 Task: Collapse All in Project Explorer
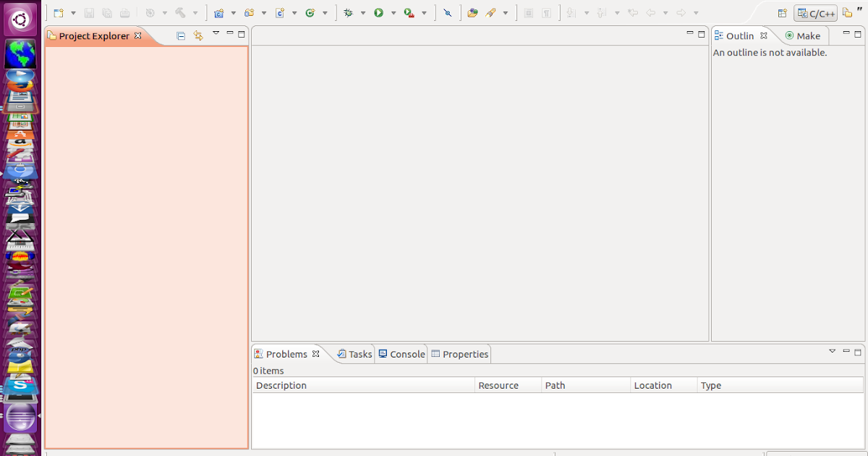(x=181, y=35)
